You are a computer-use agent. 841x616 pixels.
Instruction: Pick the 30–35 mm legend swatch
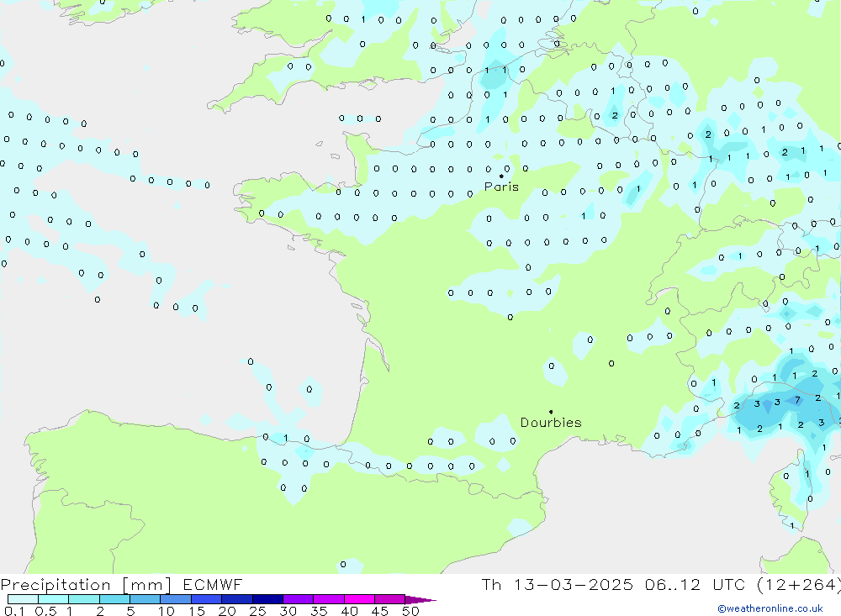point(299,599)
